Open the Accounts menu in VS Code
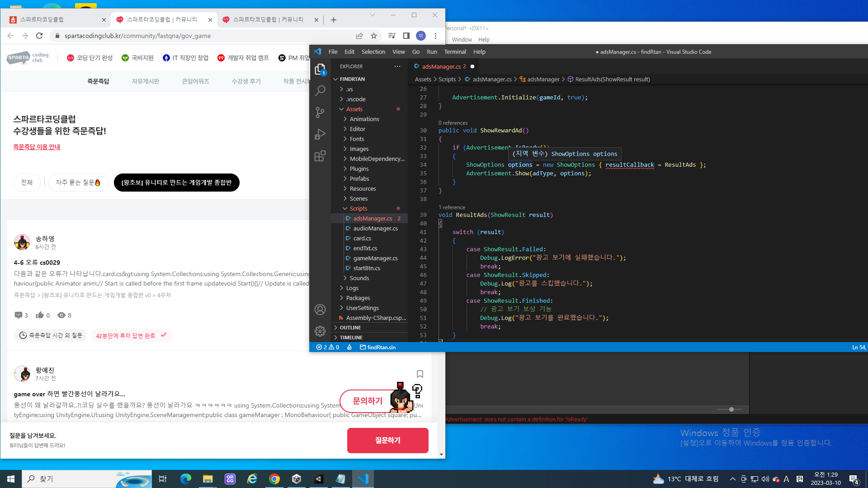The image size is (868, 488). [320, 310]
